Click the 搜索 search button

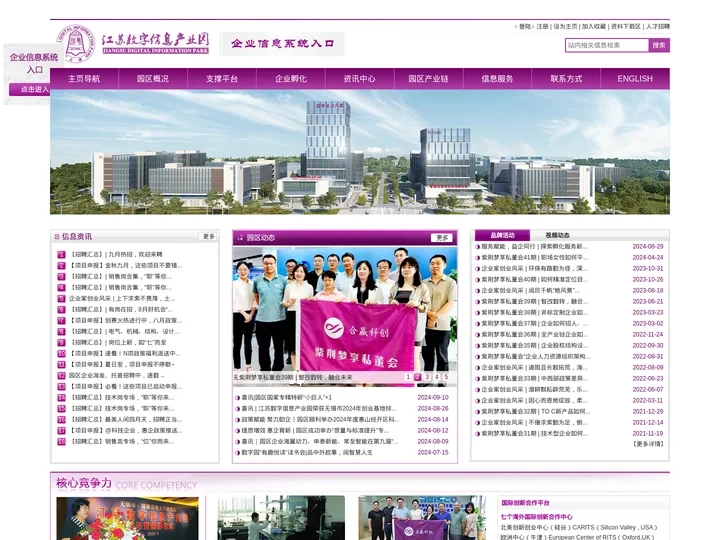[659, 45]
